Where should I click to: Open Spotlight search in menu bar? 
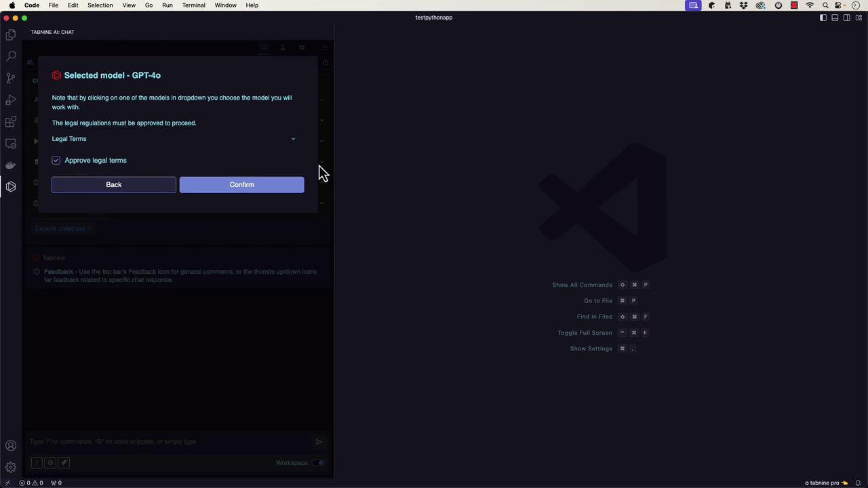coord(825,5)
